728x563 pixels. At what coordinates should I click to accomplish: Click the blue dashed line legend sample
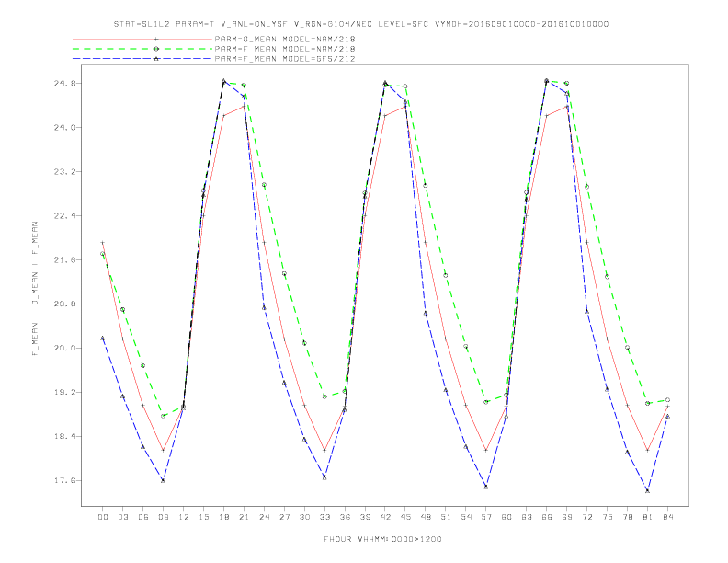point(142,59)
